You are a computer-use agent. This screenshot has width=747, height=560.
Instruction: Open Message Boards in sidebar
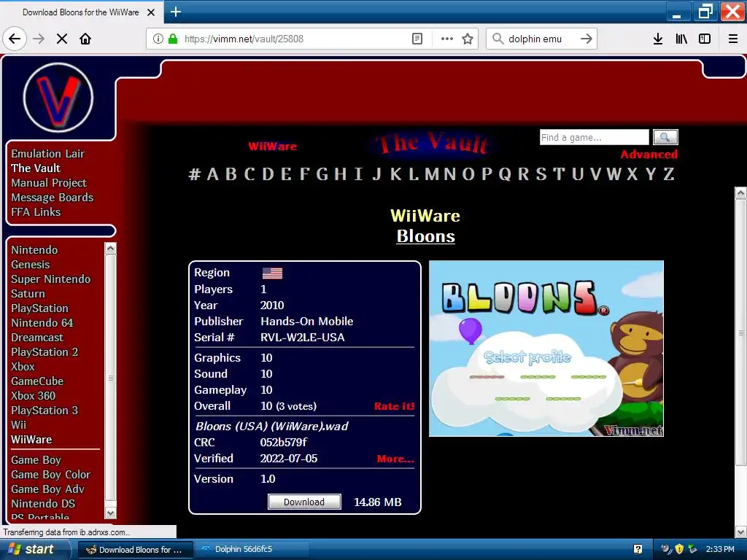pyautogui.click(x=53, y=197)
